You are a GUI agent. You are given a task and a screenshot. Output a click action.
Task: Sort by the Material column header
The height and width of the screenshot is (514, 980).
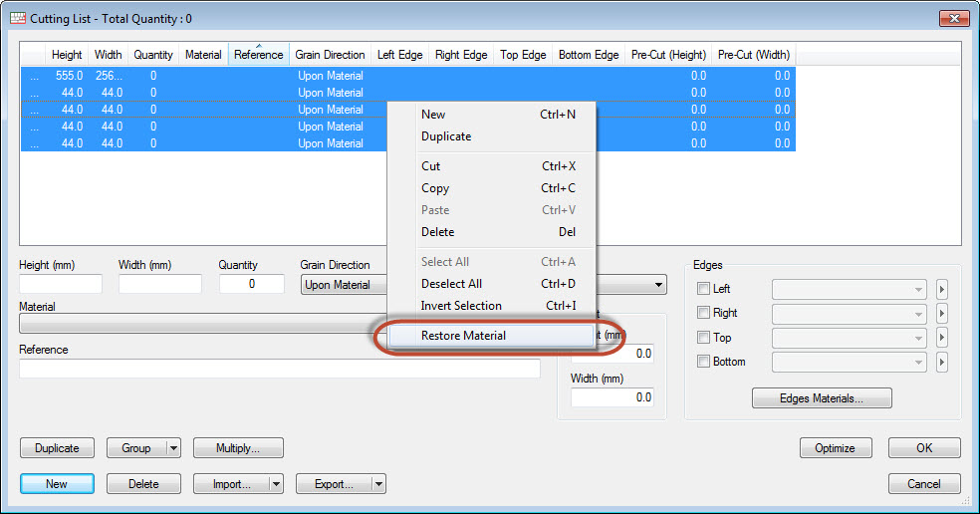[203, 55]
